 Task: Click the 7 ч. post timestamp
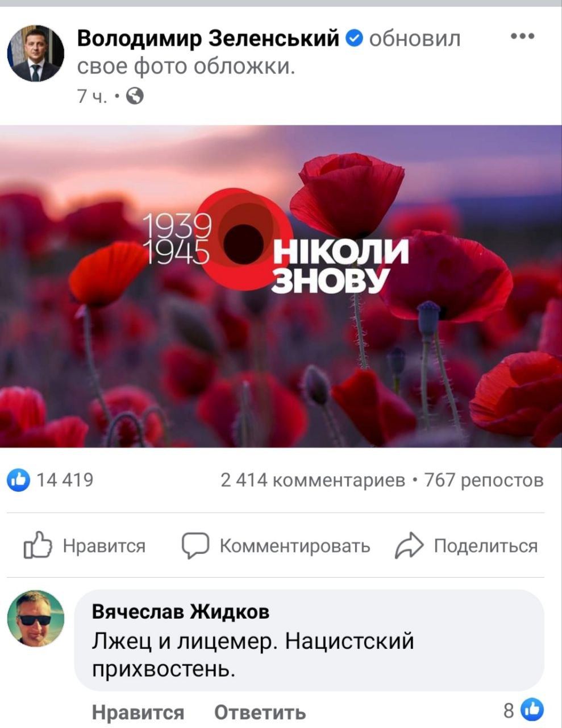click(x=92, y=97)
